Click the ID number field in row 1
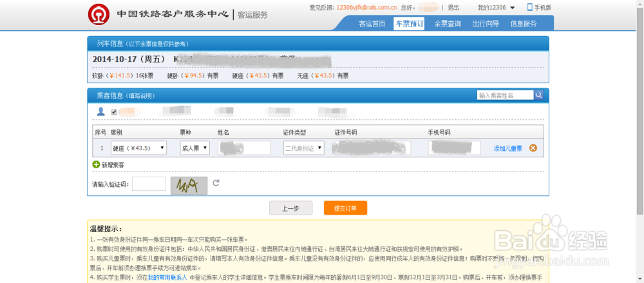Viewport: 644px width, 283px height. pos(372,148)
